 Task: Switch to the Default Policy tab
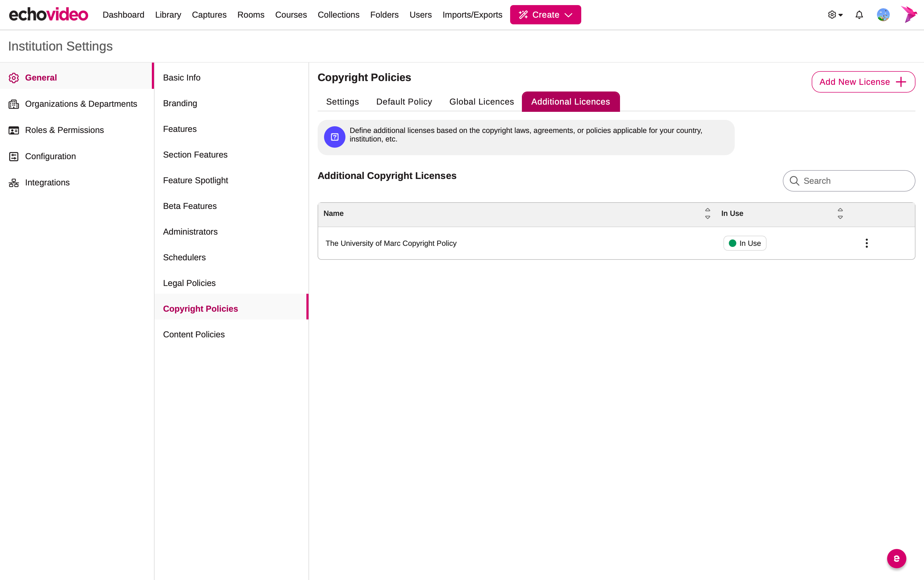(x=404, y=102)
